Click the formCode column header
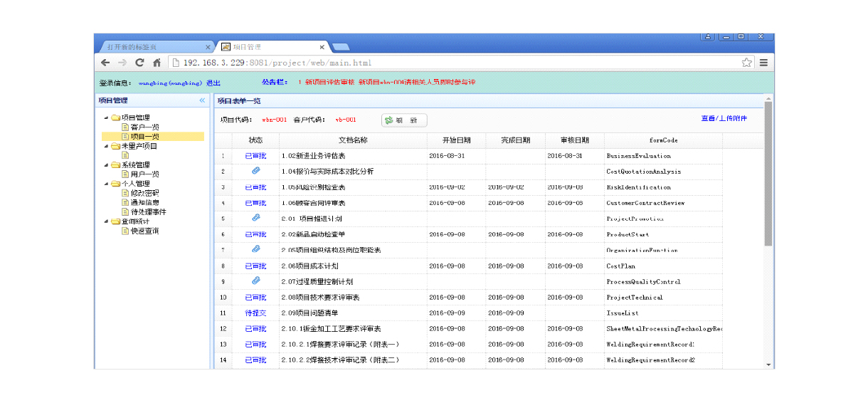This screenshot has height=403, width=868. click(x=663, y=140)
